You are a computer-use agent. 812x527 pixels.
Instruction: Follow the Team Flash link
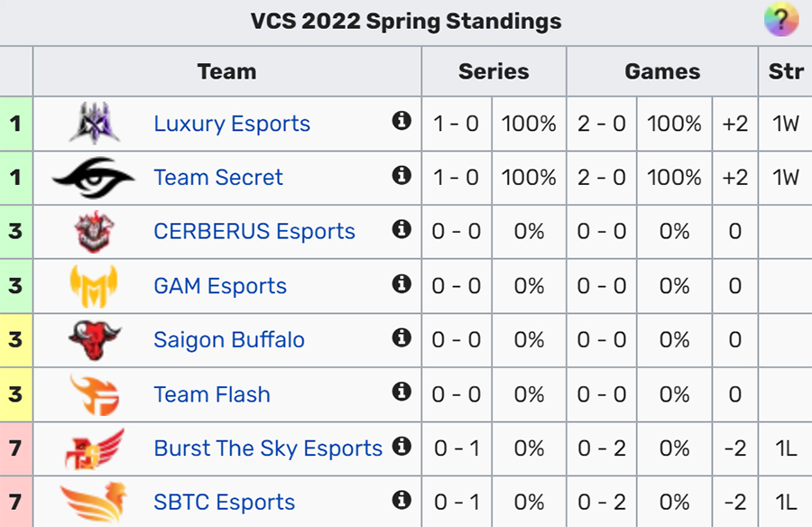tap(212, 394)
